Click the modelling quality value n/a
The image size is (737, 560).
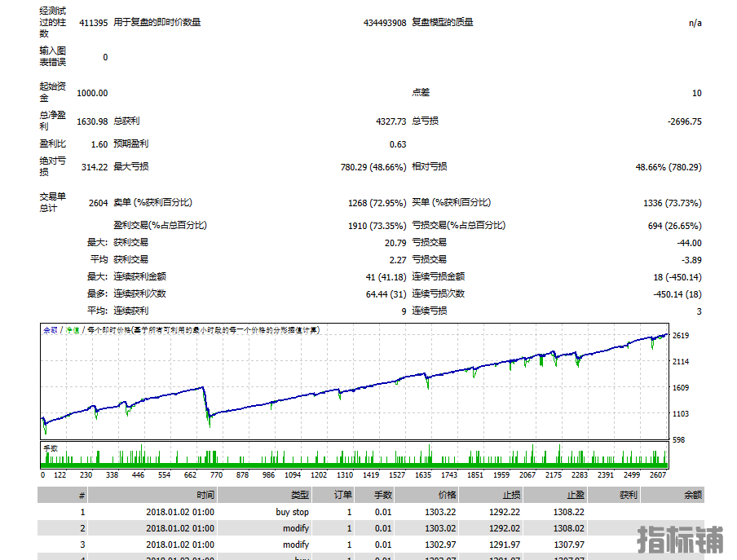(x=695, y=23)
